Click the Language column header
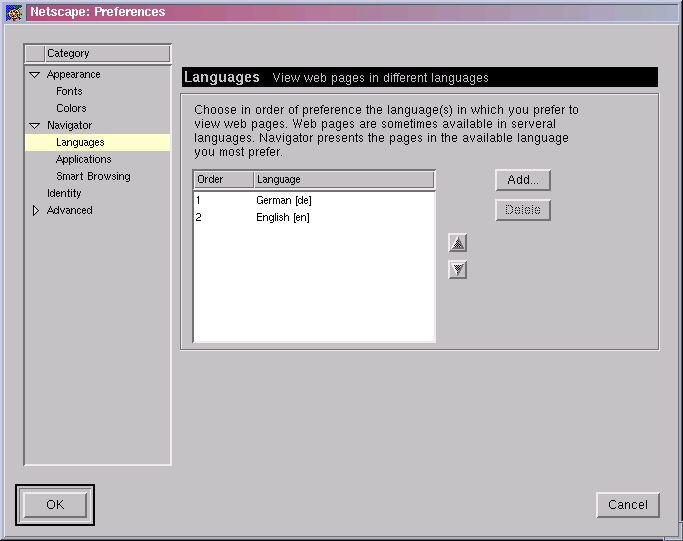Image resolution: width=683 pixels, height=541 pixels. click(344, 180)
